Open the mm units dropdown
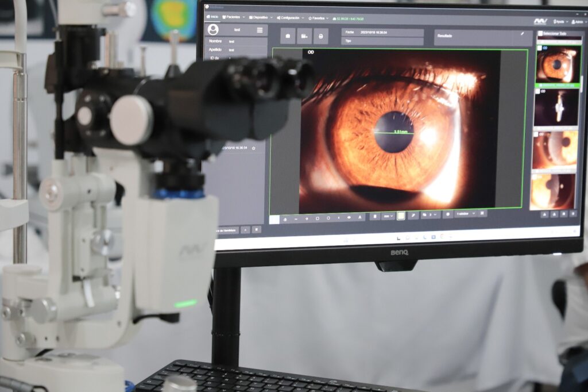The width and height of the screenshot is (588, 392). pyautogui.click(x=388, y=216)
